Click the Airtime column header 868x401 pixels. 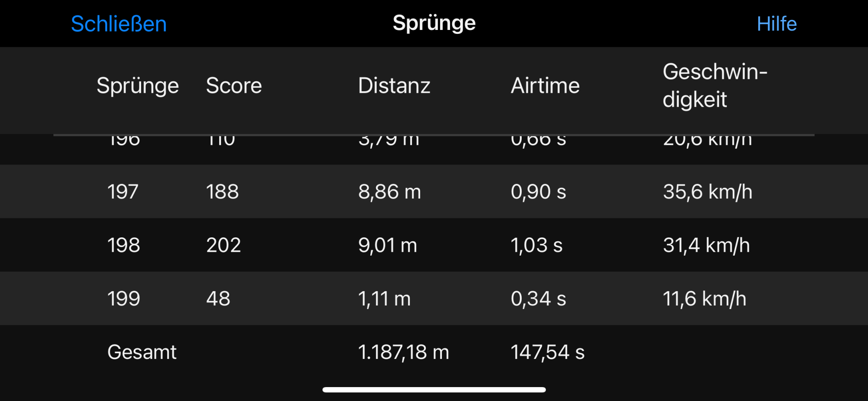tap(545, 85)
